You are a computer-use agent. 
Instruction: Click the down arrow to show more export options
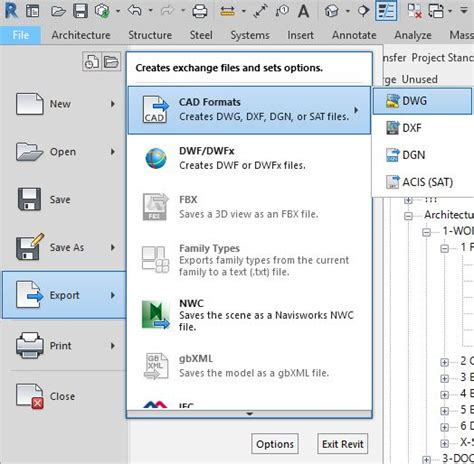pos(249,414)
